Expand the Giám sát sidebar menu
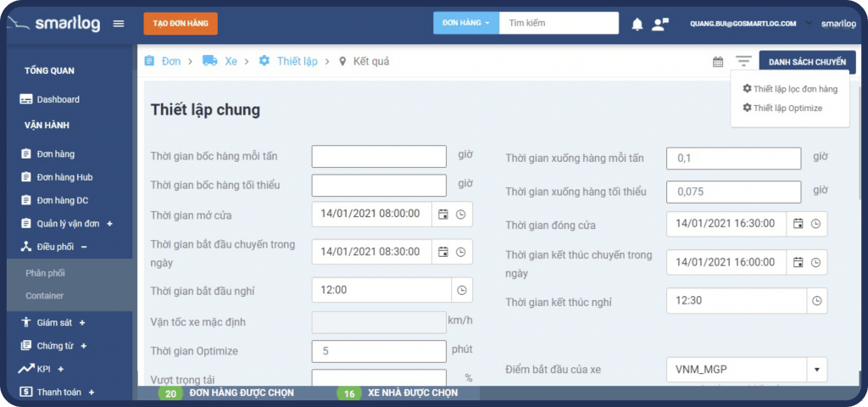 (82, 323)
